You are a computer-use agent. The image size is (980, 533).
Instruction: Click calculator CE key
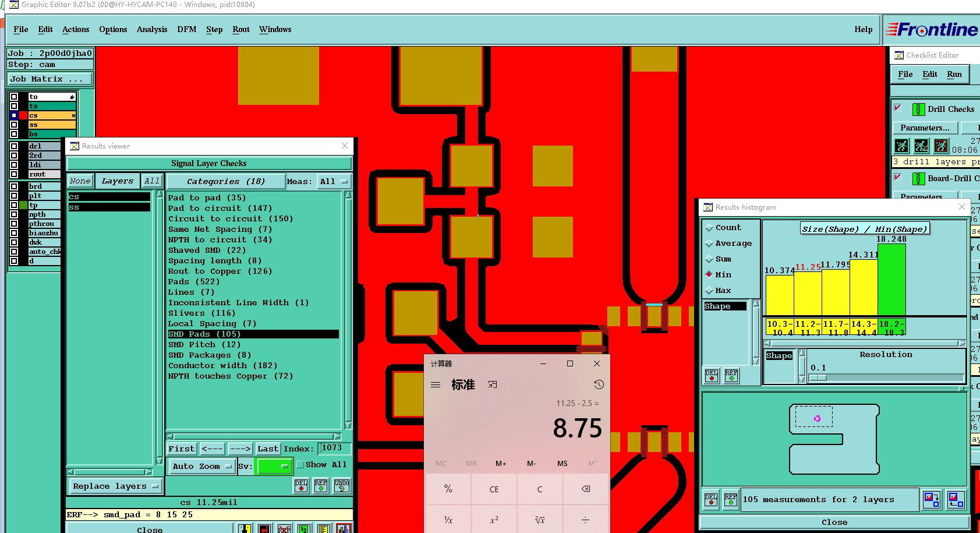click(x=494, y=489)
